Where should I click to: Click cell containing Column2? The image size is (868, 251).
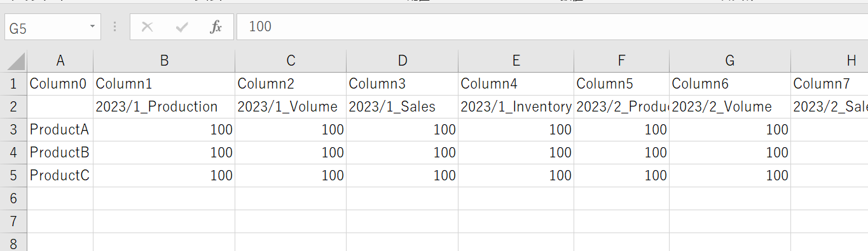tap(291, 83)
